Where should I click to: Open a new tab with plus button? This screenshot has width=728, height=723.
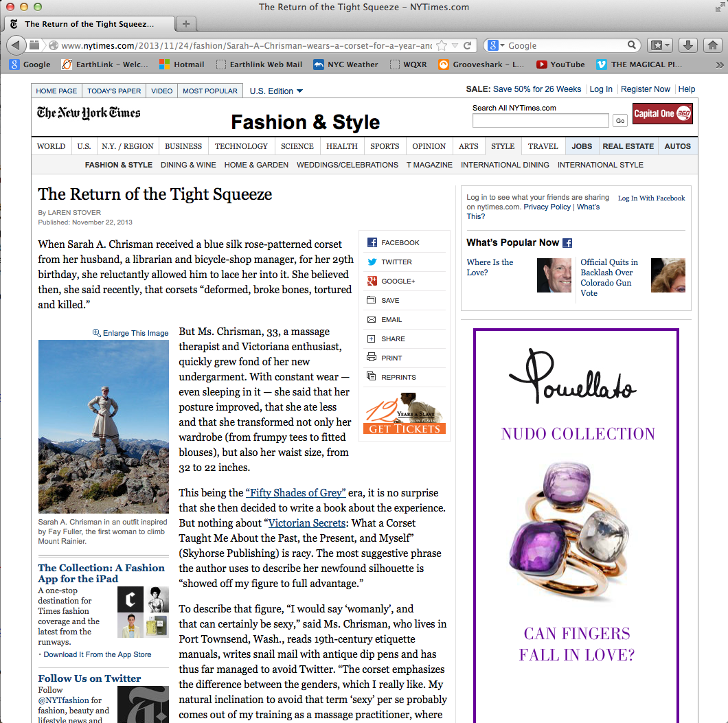tap(185, 23)
